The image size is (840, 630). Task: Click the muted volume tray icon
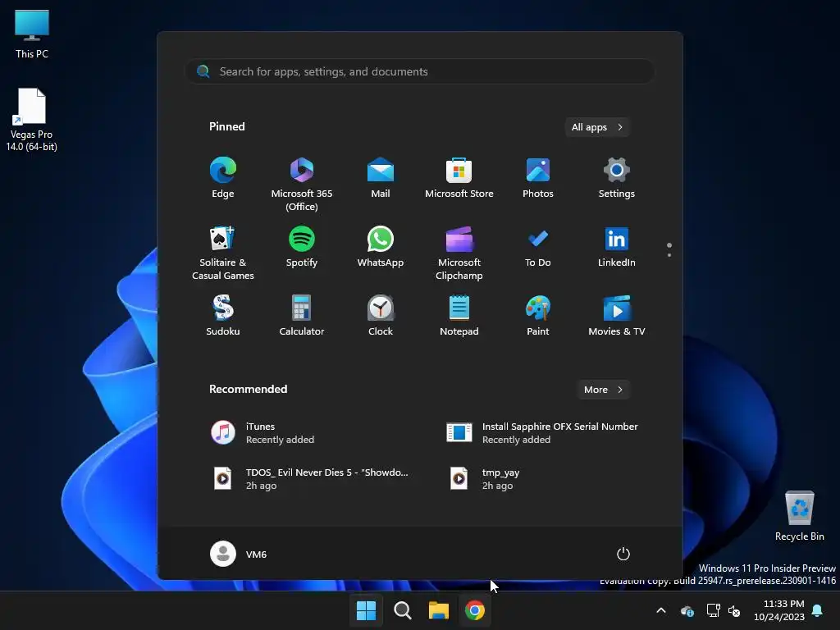[x=734, y=610]
